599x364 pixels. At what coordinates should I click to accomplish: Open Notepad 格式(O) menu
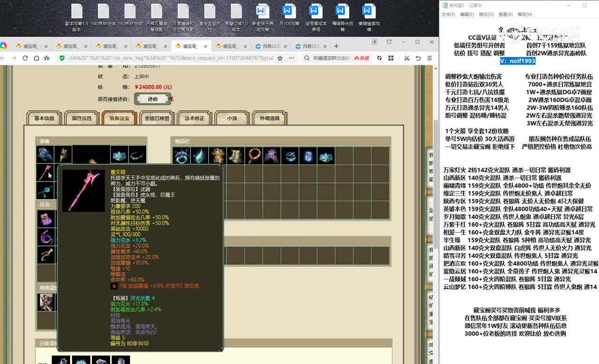pos(486,15)
